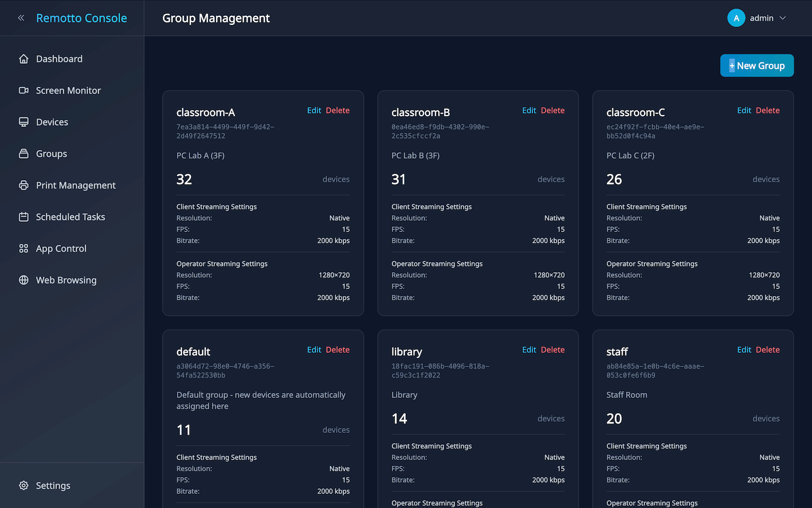Click the App Control grid icon
This screenshot has height=508, width=812.
(24, 248)
